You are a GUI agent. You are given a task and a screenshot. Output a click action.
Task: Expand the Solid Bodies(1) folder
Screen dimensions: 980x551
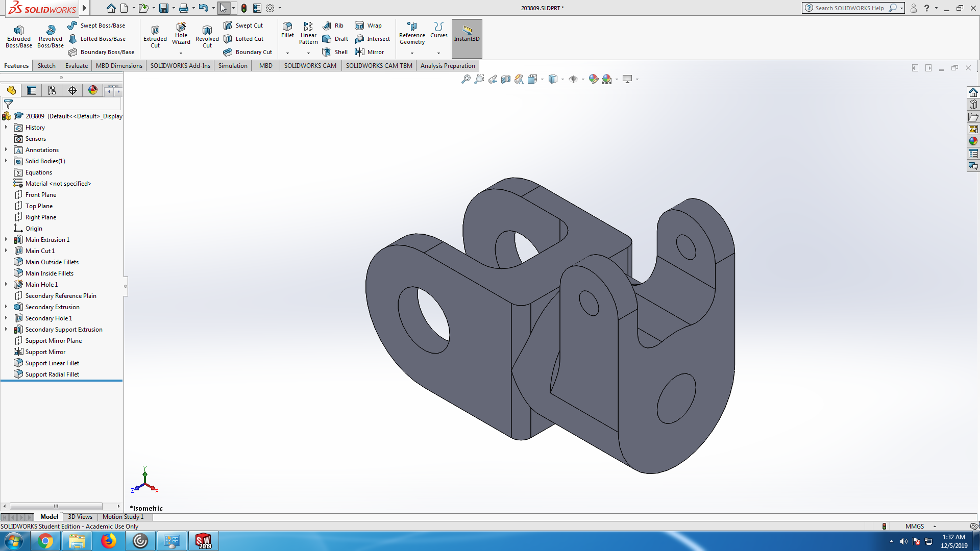[x=6, y=161]
